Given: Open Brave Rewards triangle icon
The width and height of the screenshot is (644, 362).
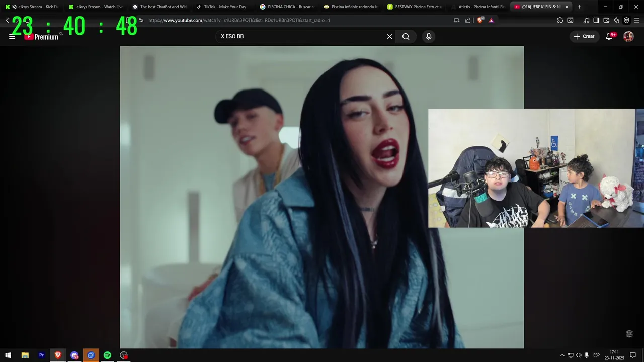Looking at the screenshot, I should tap(491, 20).
